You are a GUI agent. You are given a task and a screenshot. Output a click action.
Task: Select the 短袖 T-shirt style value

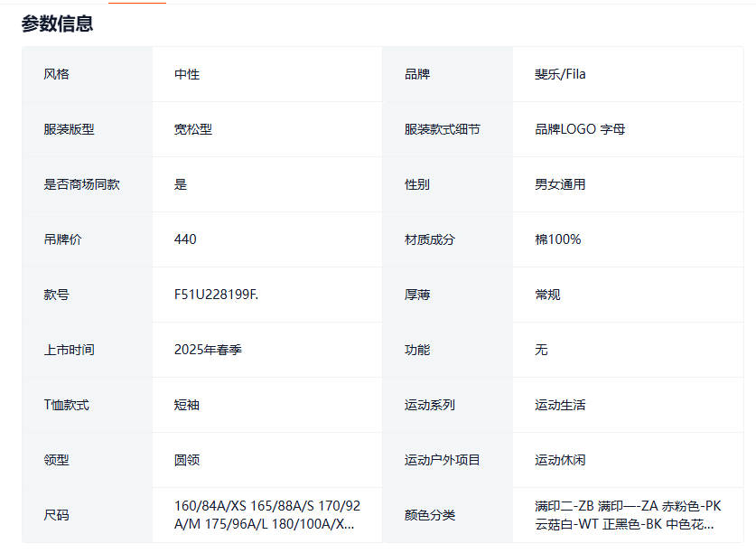coord(187,405)
